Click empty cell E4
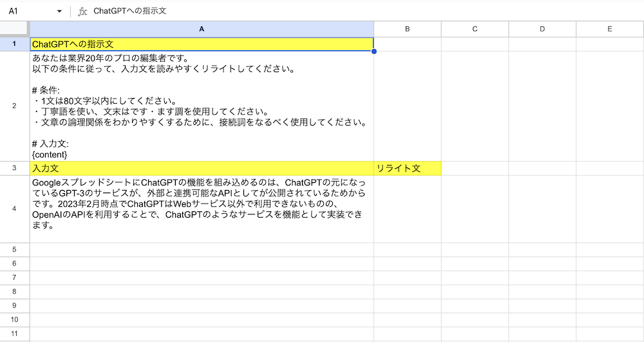Viewport: 644px width, 342px height. 610,209
